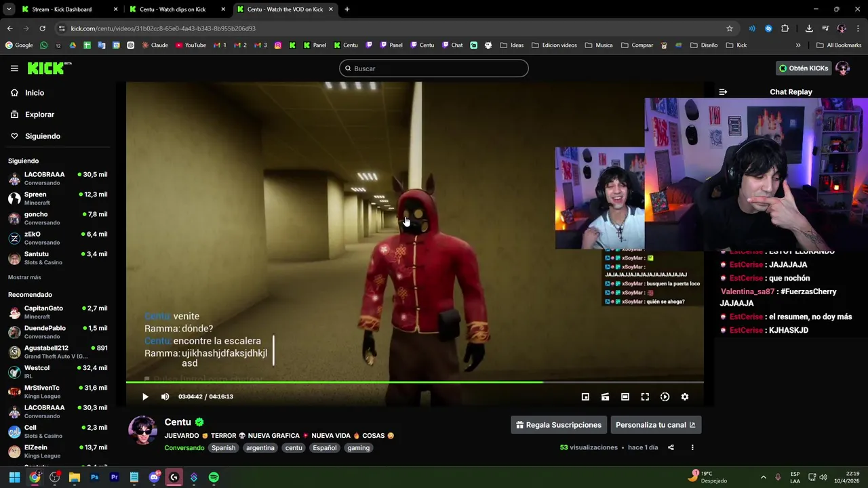Click the Centu channel avatar below the video

(143, 430)
